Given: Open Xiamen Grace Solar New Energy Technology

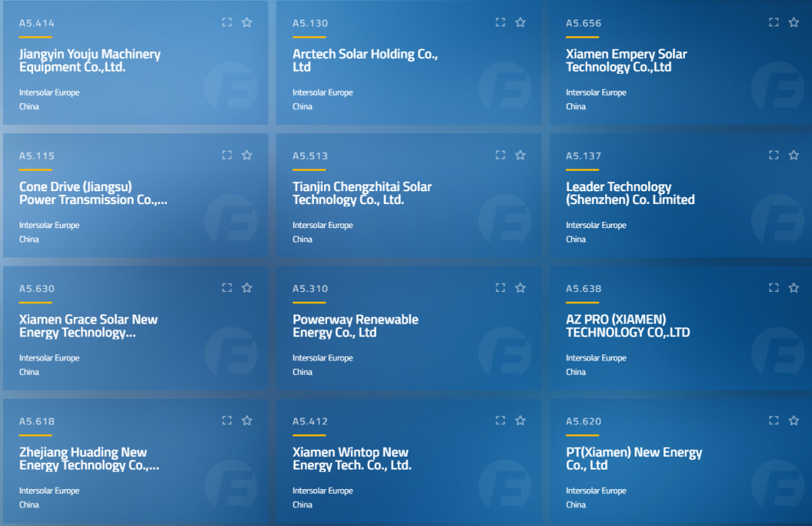Looking at the screenshot, I should 88,326.
